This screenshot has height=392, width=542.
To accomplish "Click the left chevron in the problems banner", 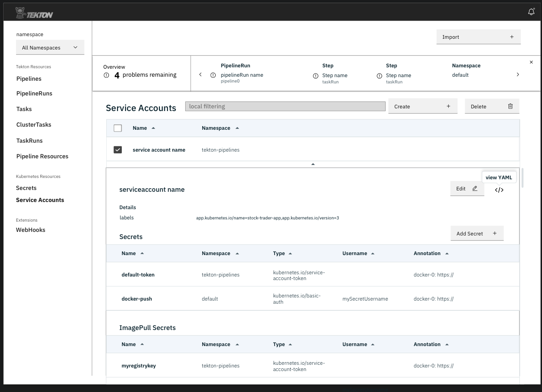I will coord(200,75).
